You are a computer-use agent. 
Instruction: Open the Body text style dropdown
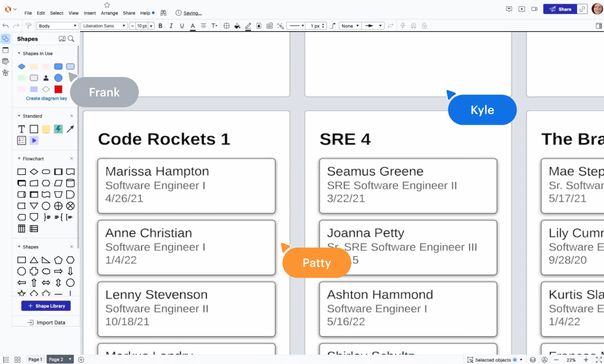coord(57,26)
